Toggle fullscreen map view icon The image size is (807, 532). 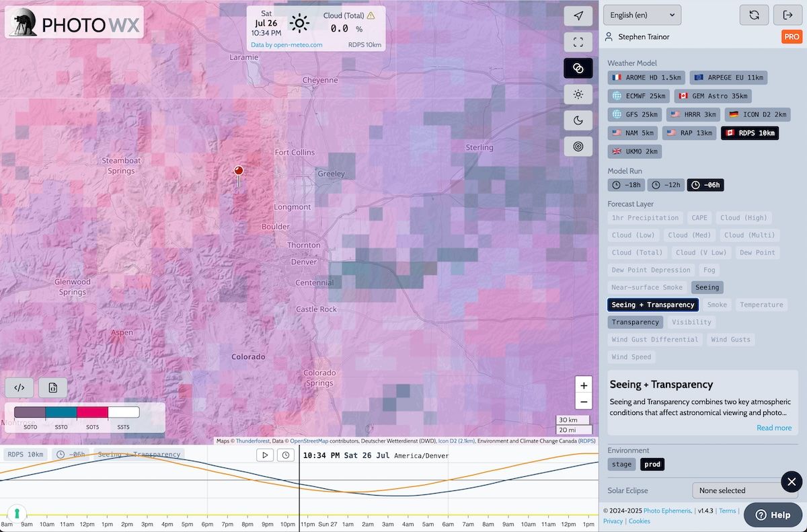click(x=578, y=42)
